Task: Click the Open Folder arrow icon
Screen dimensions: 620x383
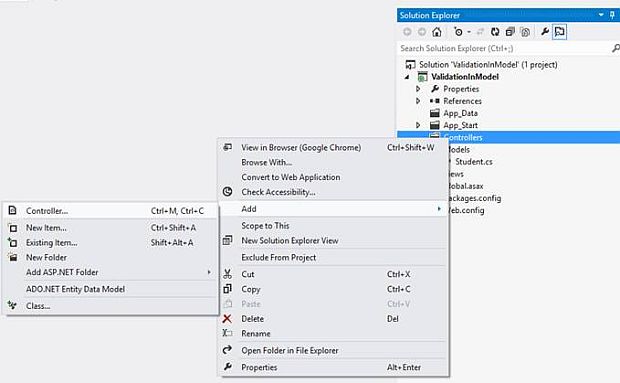Action: pos(227,350)
